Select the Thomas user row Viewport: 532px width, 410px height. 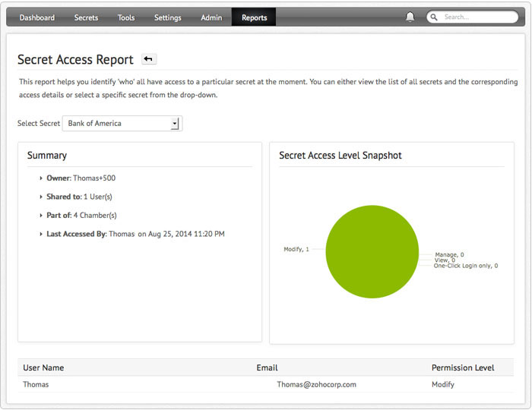pos(36,384)
